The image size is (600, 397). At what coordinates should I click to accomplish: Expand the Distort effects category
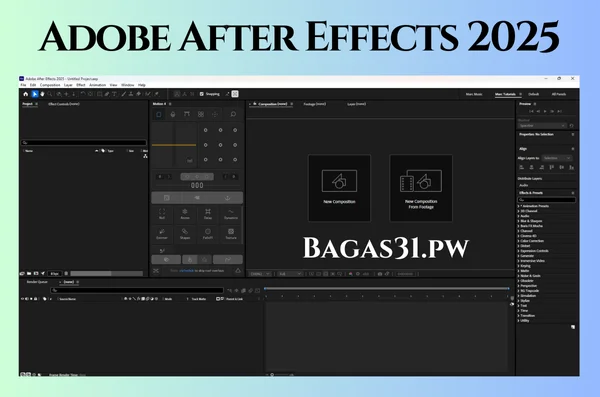click(518, 246)
